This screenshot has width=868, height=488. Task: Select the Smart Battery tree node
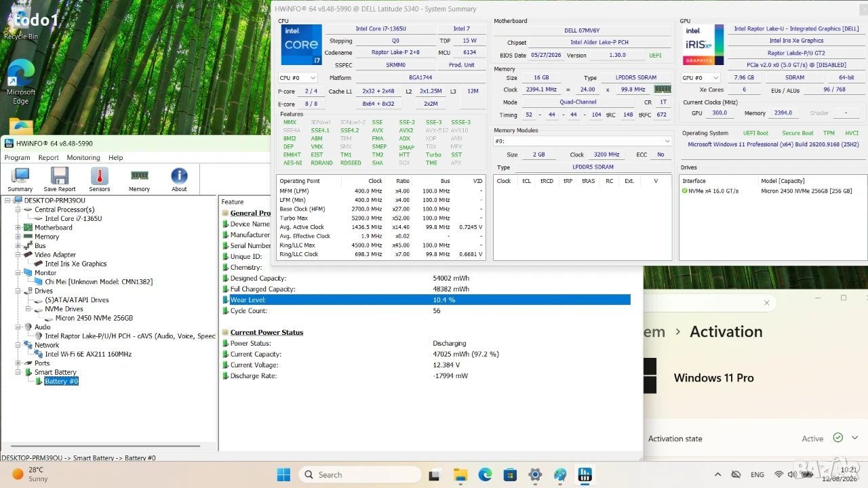(x=56, y=372)
